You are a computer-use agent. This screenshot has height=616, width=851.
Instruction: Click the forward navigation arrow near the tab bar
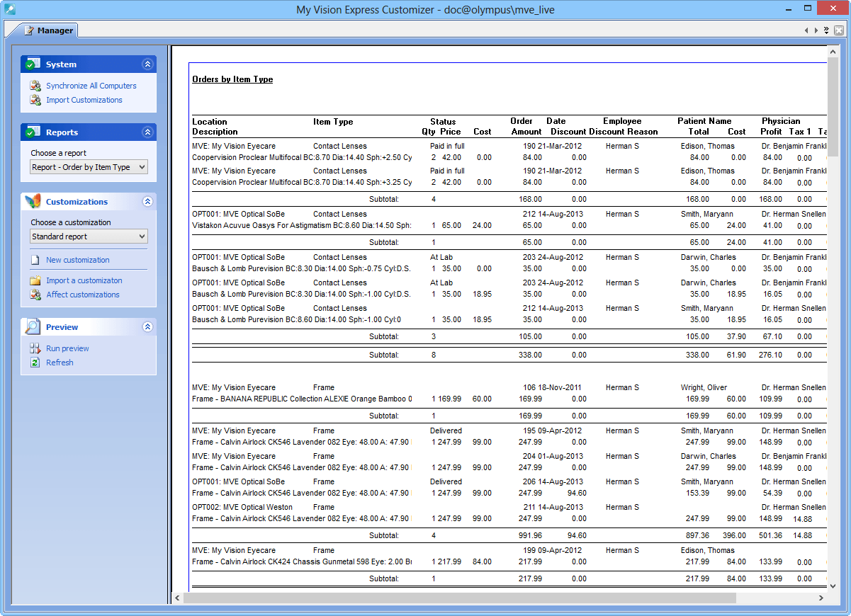click(x=815, y=30)
